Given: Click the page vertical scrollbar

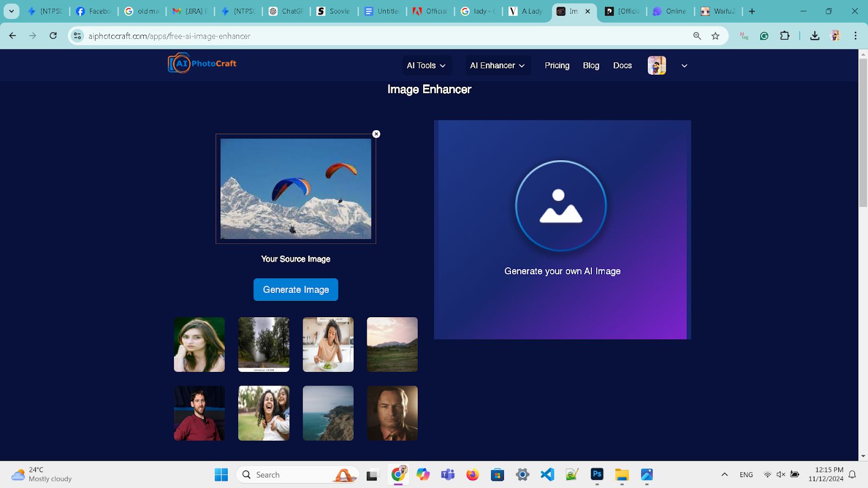Looking at the screenshot, I should (x=863, y=133).
